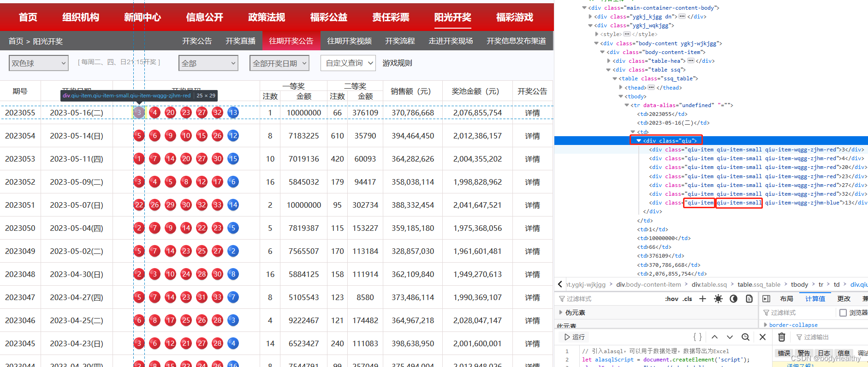Click blue ball 14 in draw 2023051
868x367 pixels.
pos(233,205)
